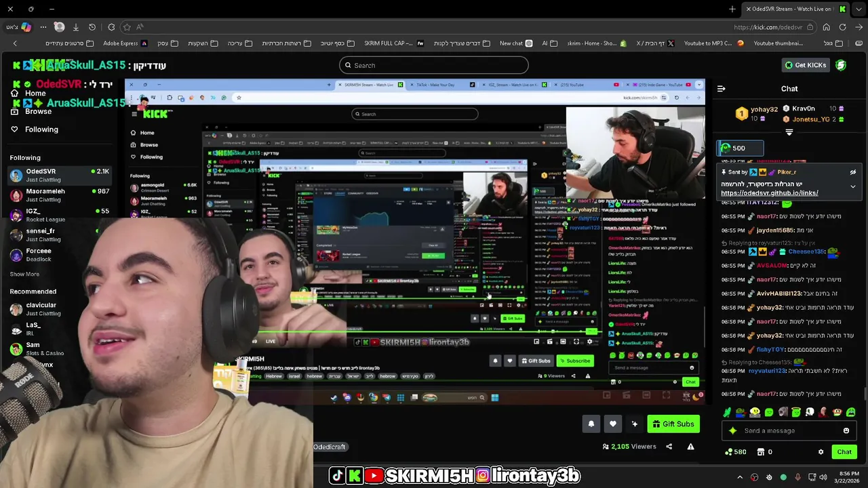Click the 580 channel points icon
Viewport: 868px width, 488px height.
(x=729, y=452)
